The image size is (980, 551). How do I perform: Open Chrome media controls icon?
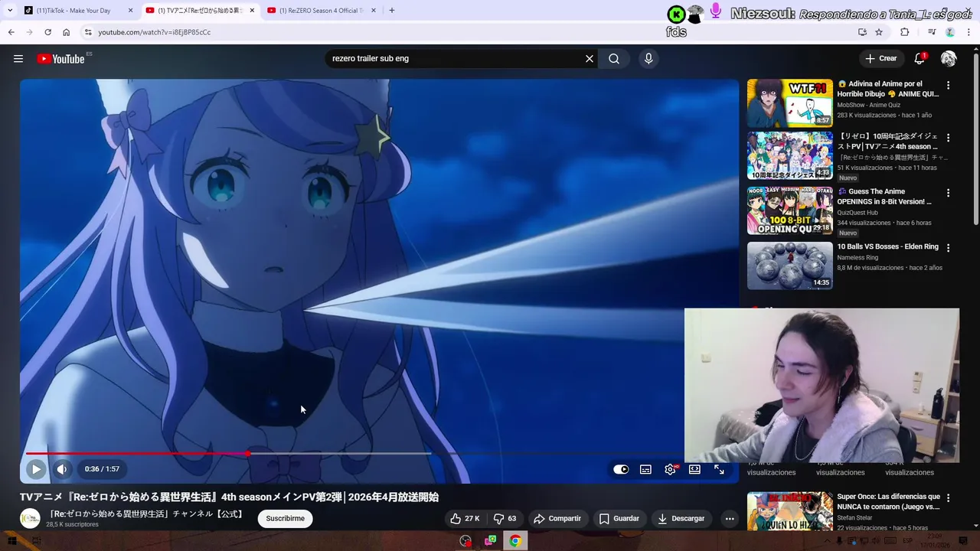(x=932, y=32)
